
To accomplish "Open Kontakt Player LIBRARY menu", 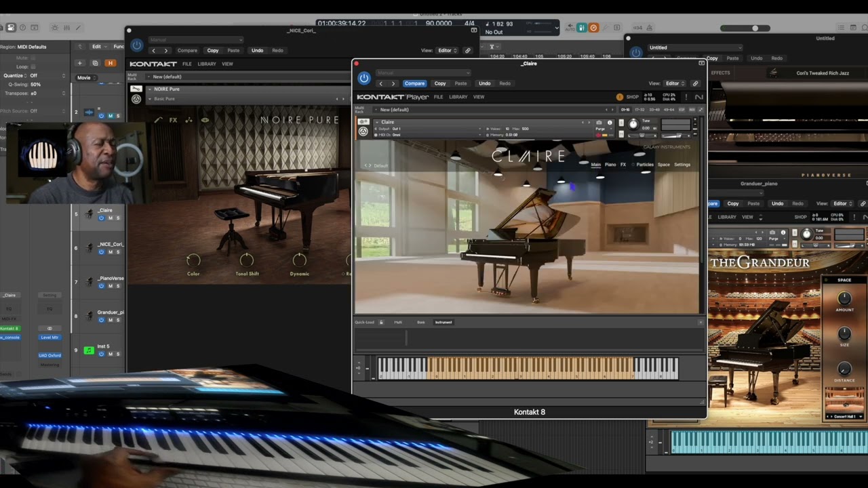I will click(458, 97).
